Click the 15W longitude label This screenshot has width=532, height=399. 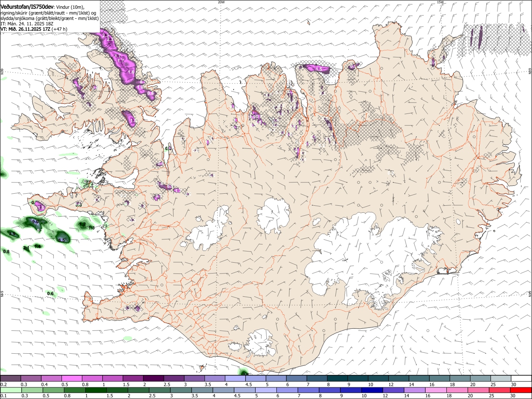coord(440,2)
